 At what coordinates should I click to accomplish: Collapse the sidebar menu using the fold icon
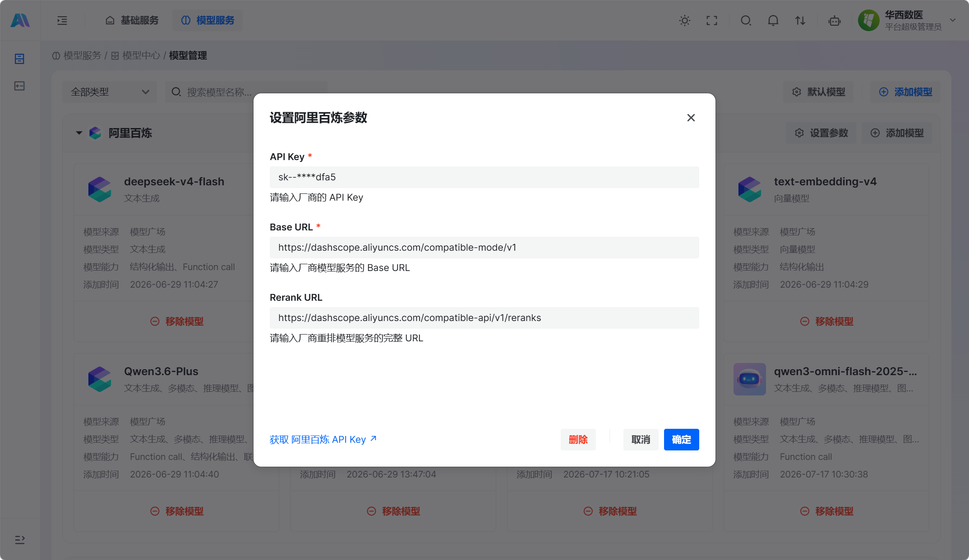[x=62, y=20]
